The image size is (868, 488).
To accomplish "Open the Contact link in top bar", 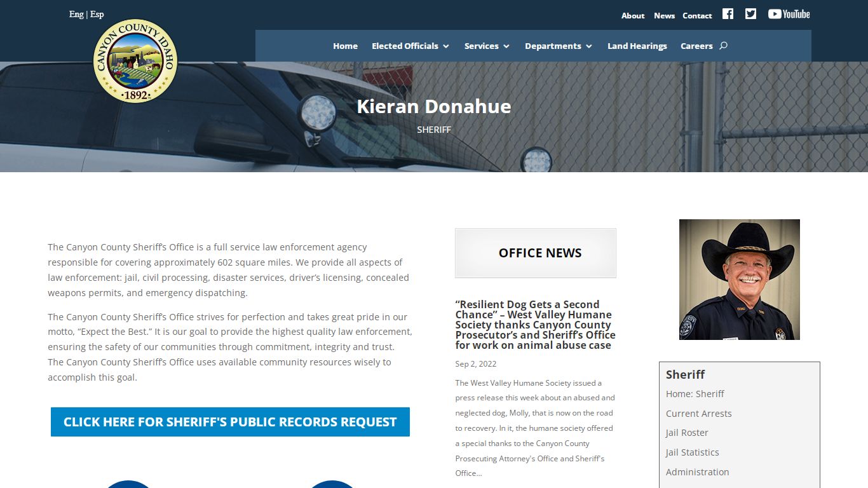I will 697,16.
